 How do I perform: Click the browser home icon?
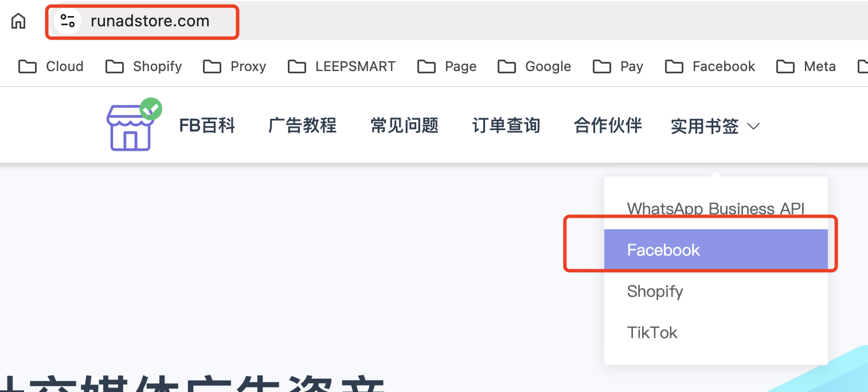tap(18, 22)
